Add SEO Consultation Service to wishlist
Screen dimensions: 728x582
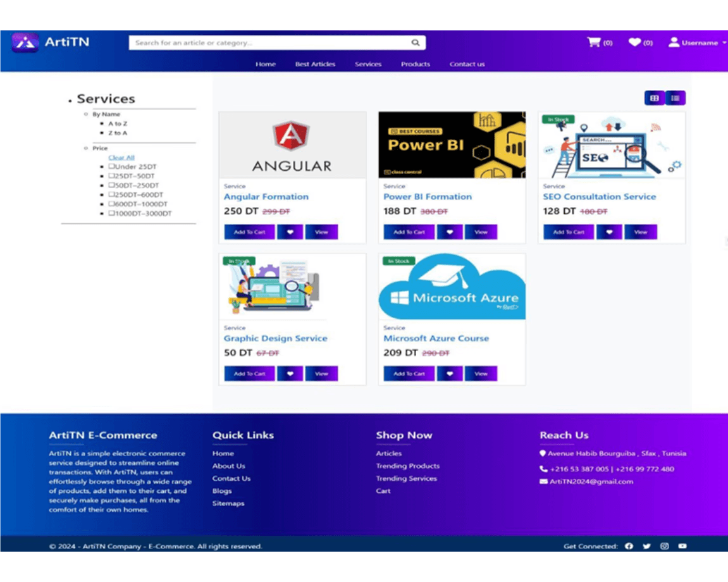[609, 232]
